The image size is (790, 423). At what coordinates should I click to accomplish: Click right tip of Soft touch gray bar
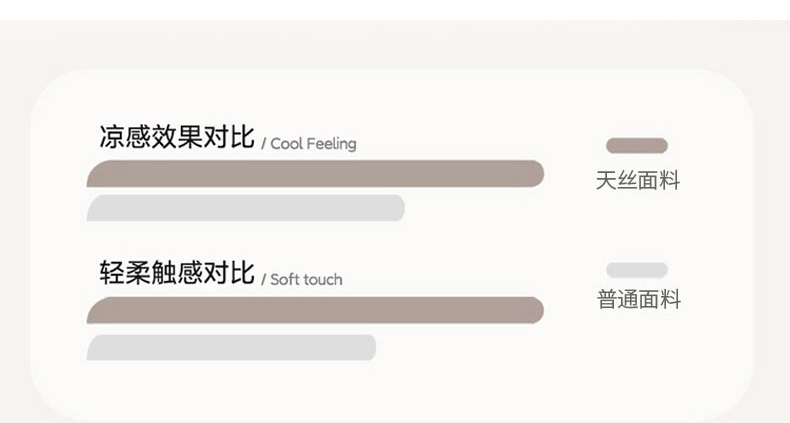click(369, 347)
